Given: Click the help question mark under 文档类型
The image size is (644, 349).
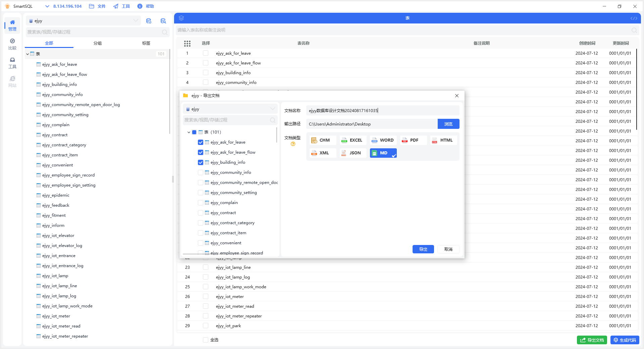Looking at the screenshot, I should click(293, 144).
